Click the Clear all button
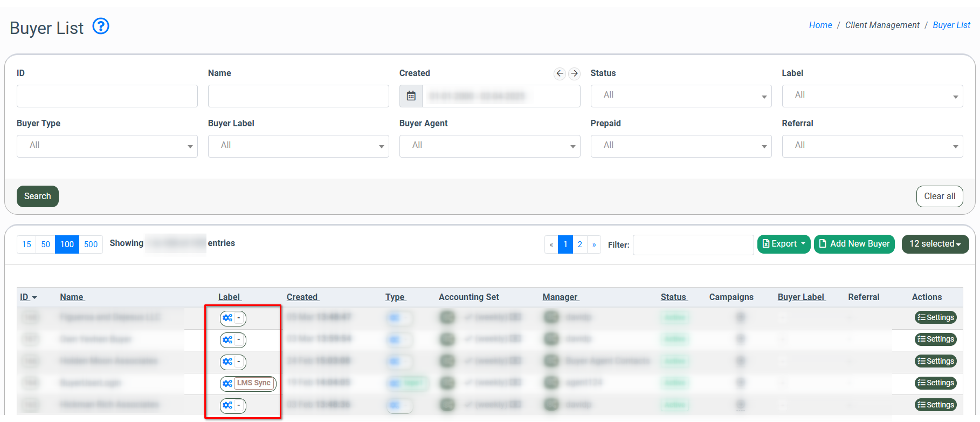Image resolution: width=980 pixels, height=422 pixels. click(x=939, y=196)
